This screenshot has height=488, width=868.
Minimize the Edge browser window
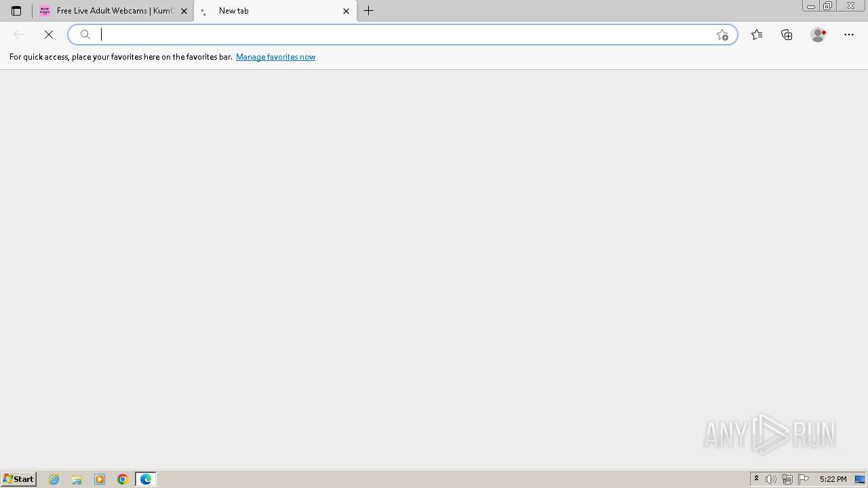tap(811, 6)
